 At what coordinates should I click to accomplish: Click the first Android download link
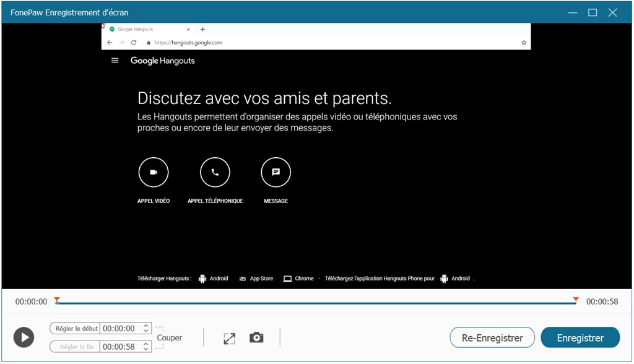tap(214, 279)
